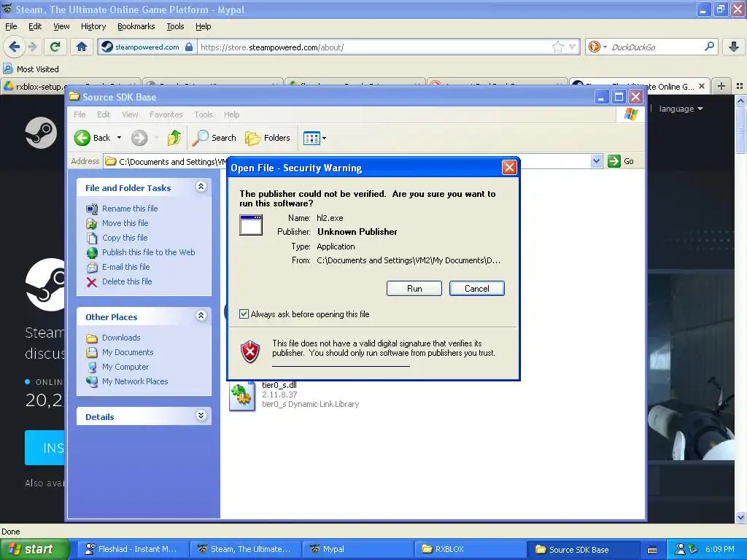Expand the Details panel
The image size is (747, 560).
(x=201, y=416)
